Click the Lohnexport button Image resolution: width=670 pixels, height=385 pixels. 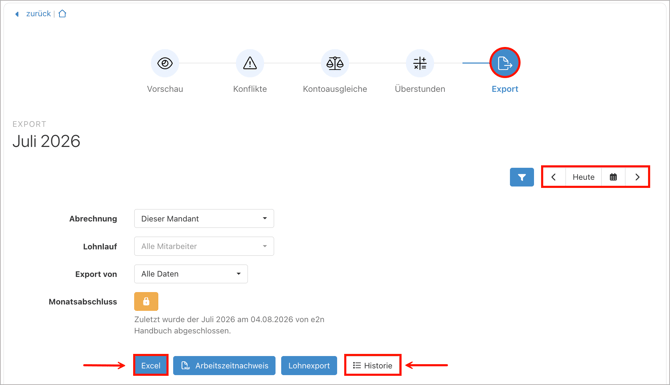[309, 365]
